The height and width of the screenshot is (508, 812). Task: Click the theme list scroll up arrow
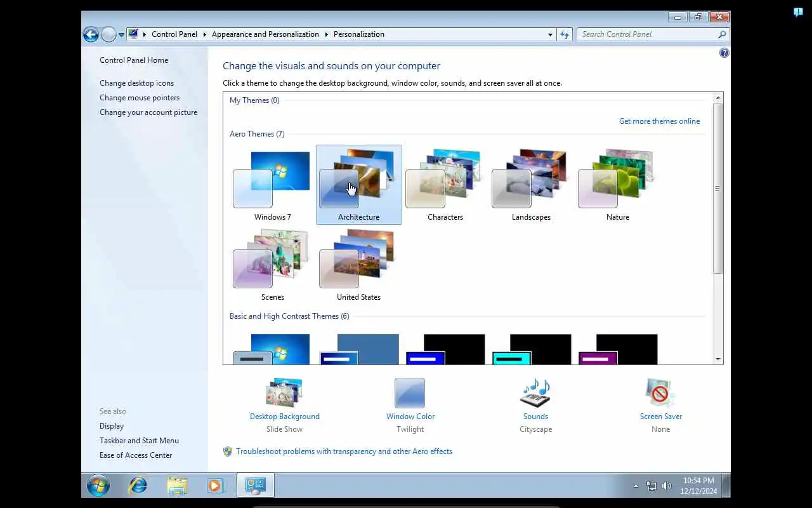tap(718, 98)
